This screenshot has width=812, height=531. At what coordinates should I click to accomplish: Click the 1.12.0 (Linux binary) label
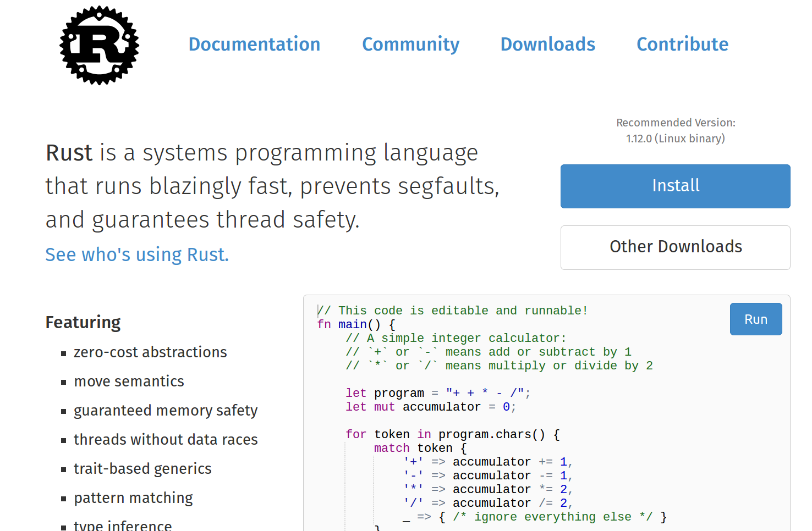tap(676, 139)
